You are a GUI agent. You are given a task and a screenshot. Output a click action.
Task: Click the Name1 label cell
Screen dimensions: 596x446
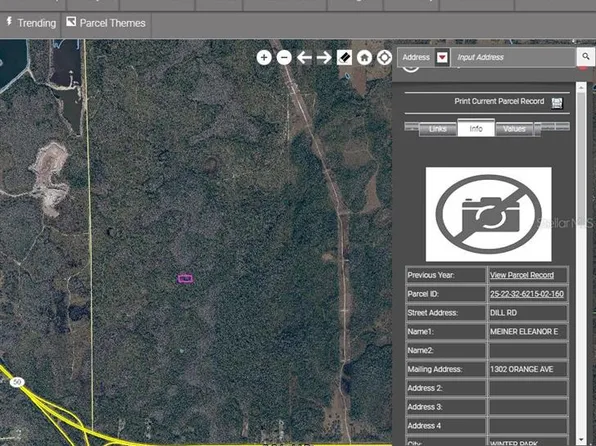446,332
